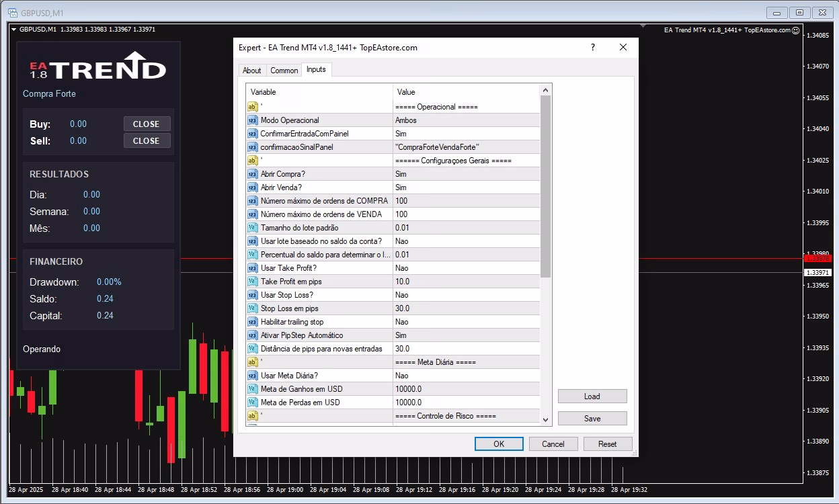
Task: Click the icon next to Tamanho do lote padrão
Action: tap(253, 228)
